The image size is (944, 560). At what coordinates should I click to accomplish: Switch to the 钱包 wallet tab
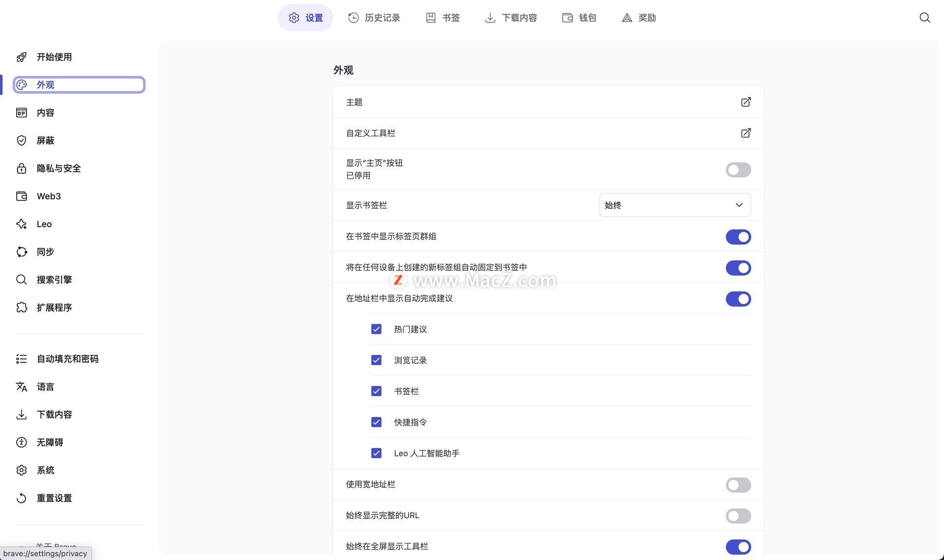coord(579,18)
